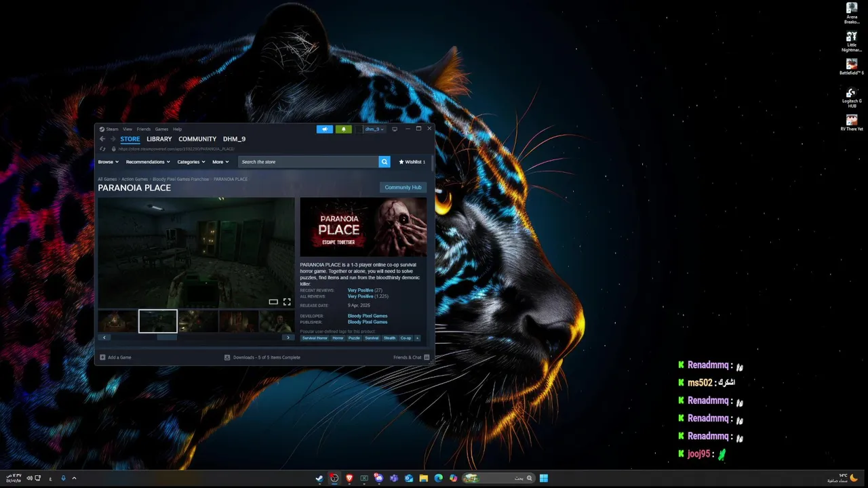Viewport: 868px width, 488px height.
Task: Click the Action Games breadcrumb link
Action: coord(135,179)
